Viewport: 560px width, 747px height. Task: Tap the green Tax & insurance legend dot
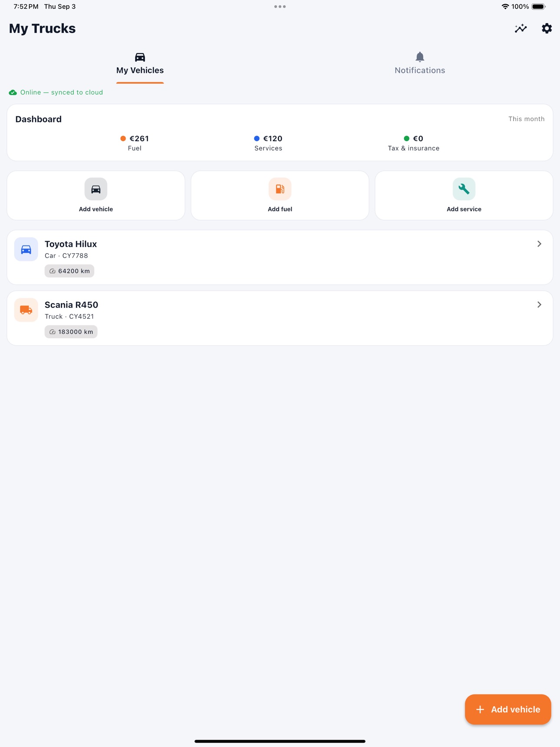(x=407, y=139)
